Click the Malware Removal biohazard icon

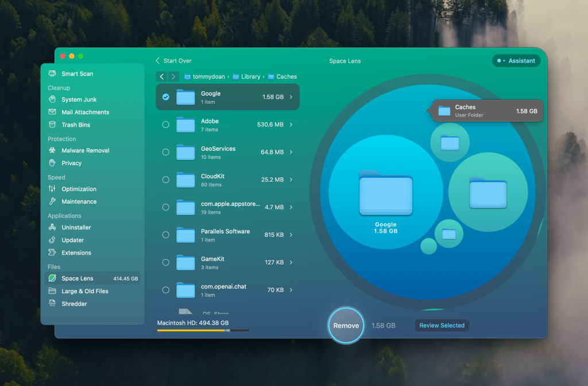coord(52,151)
